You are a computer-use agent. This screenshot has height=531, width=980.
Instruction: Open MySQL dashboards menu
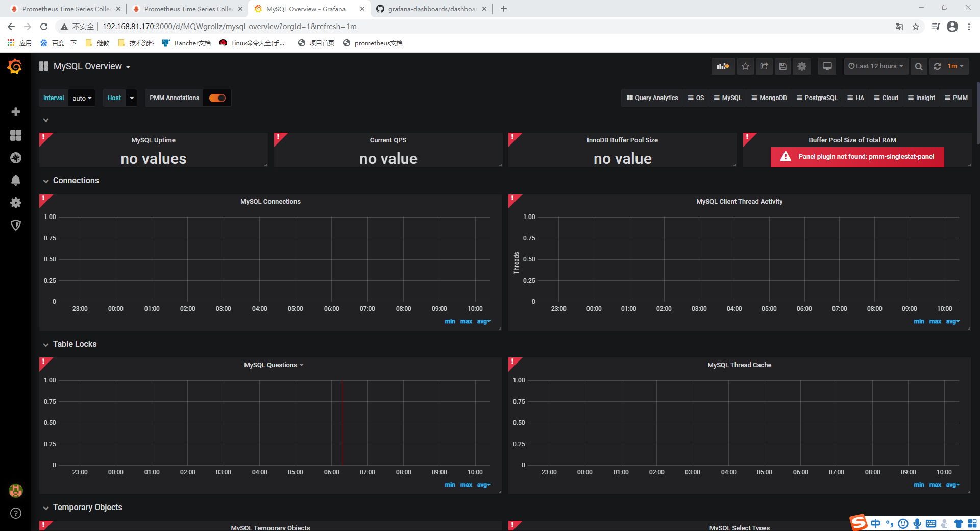coord(727,98)
